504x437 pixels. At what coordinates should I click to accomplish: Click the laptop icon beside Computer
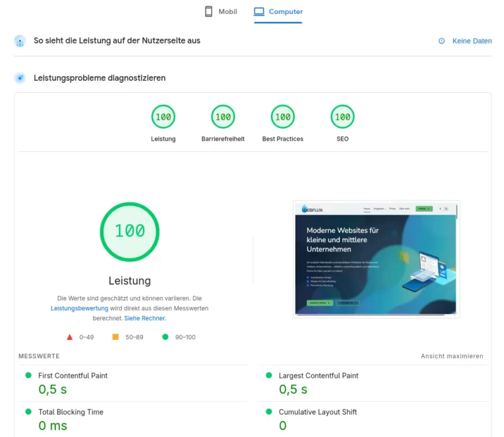pyautogui.click(x=259, y=11)
